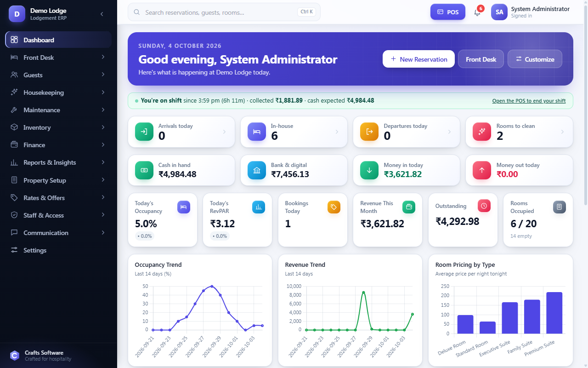This screenshot has height=368, width=588.
Task: Click the POS button in header
Action: [448, 12]
